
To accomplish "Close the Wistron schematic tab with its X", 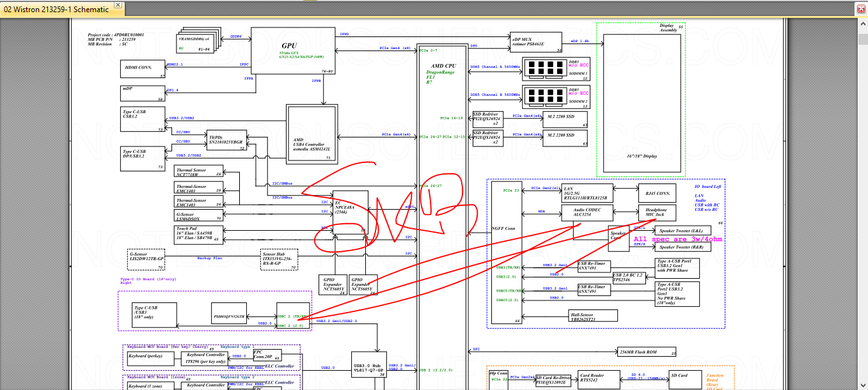I will click(x=118, y=5).
